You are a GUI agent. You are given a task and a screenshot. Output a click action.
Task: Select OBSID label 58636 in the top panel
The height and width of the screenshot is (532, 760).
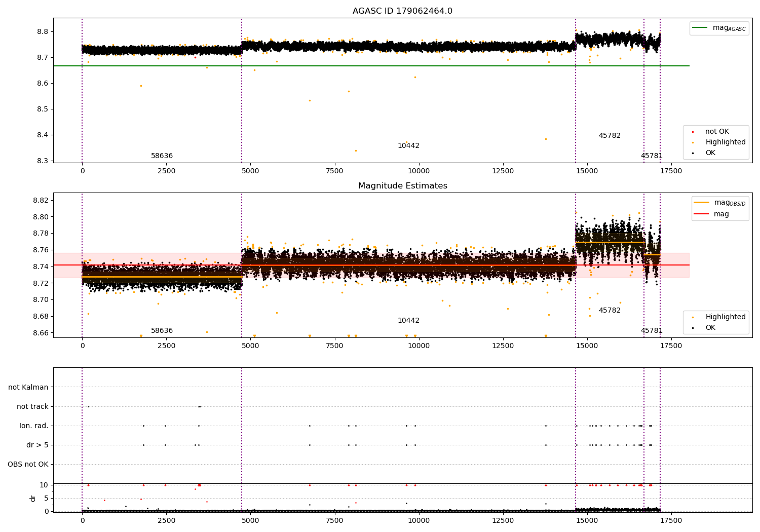pyautogui.click(x=162, y=156)
